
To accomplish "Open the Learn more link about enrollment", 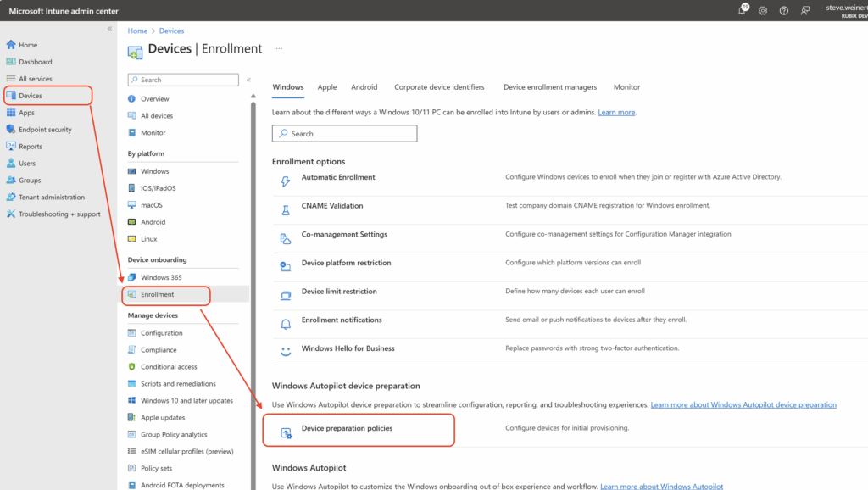I will coord(617,113).
